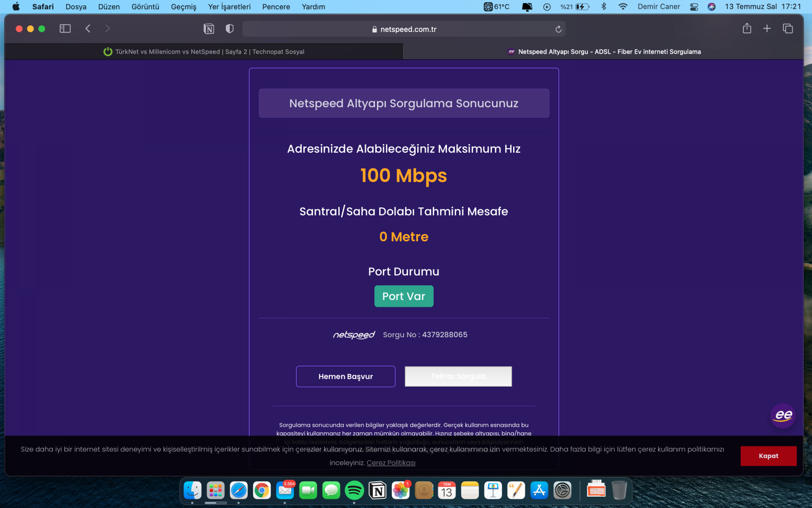
Task: Open the Demir Caner user menu
Action: [659, 7]
